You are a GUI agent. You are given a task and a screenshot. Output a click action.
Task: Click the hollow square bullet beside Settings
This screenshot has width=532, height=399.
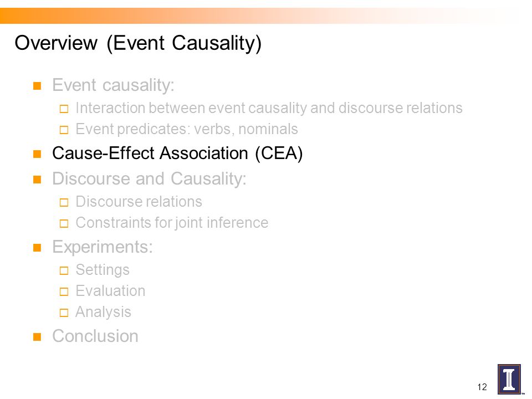coord(64,271)
